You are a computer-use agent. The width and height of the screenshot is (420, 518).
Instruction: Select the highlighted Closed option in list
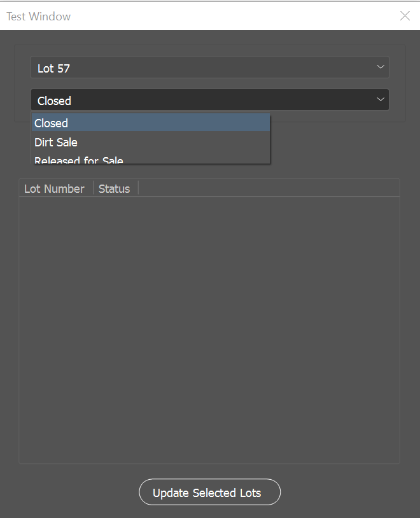(x=151, y=123)
